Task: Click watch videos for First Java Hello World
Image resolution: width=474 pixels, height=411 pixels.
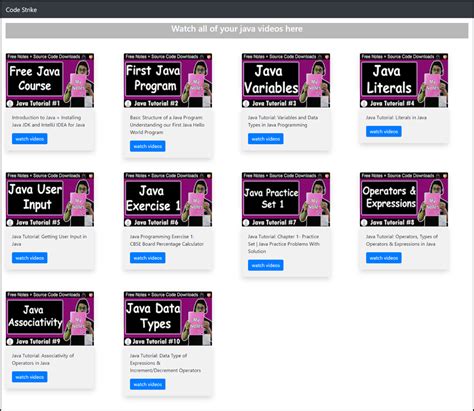Action: [148, 146]
